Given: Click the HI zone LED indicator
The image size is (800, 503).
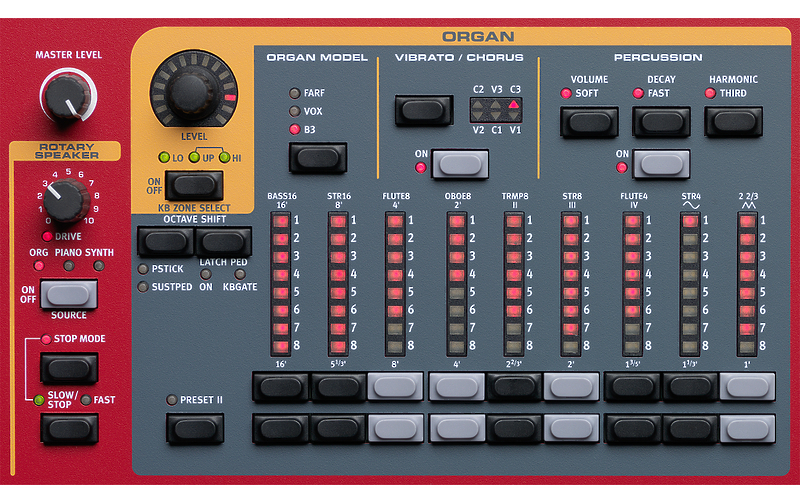Looking at the screenshot, I should click(224, 157).
